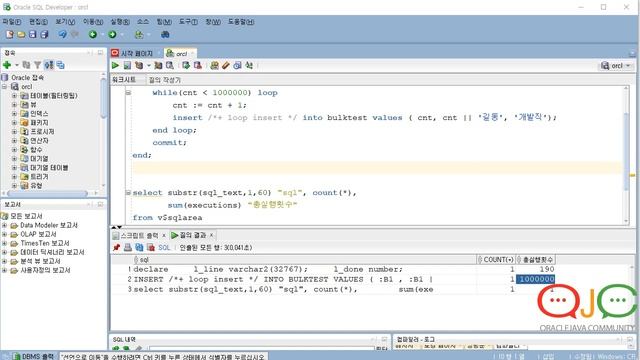Image resolution: width=640 pixels, height=360 pixels.
Task: Select the highlighted 1000000 result cell
Action: pyautogui.click(x=536, y=279)
